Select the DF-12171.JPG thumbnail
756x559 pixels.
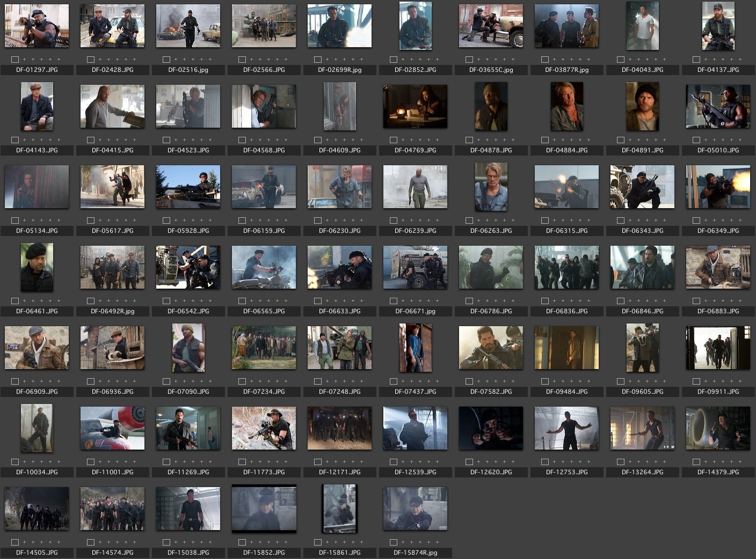click(x=339, y=428)
